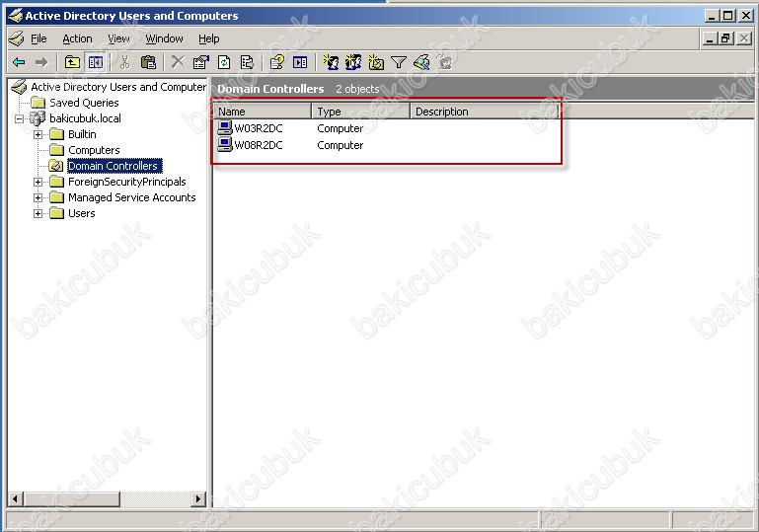Click the MMC icon in title bar

click(16, 16)
